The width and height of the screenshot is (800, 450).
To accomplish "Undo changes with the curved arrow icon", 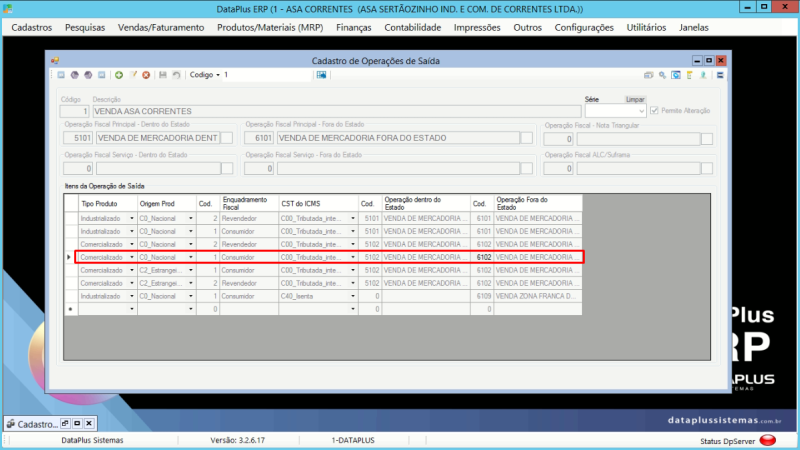I will point(176,75).
